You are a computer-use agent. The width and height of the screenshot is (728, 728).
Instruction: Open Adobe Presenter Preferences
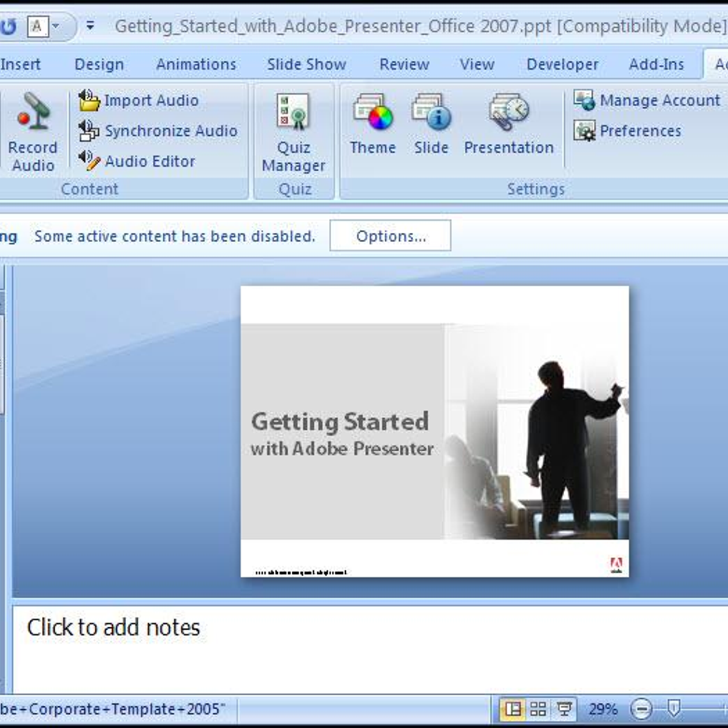point(628,131)
